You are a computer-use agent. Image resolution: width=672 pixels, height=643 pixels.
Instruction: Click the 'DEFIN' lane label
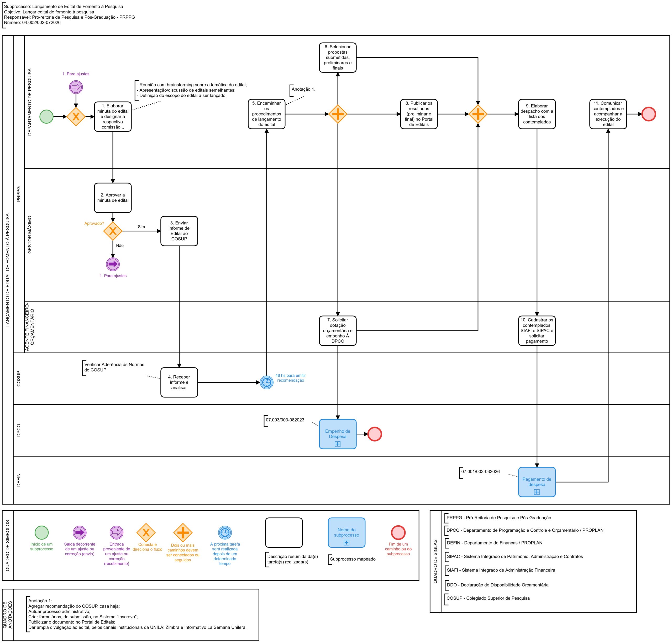[18, 480]
